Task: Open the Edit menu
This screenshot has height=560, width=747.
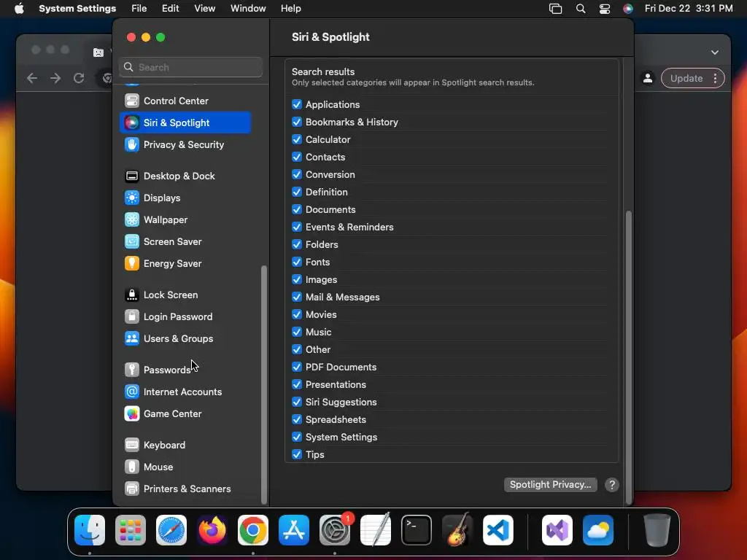Action: click(x=170, y=9)
